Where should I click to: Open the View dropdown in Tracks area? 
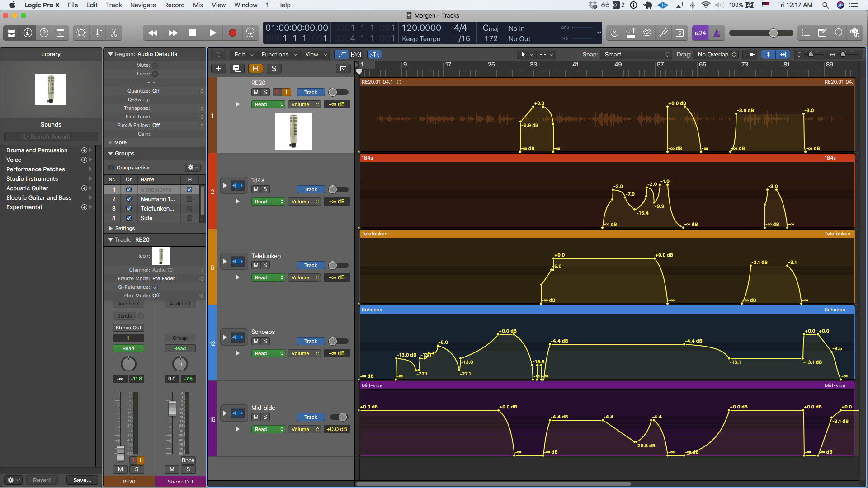316,55
